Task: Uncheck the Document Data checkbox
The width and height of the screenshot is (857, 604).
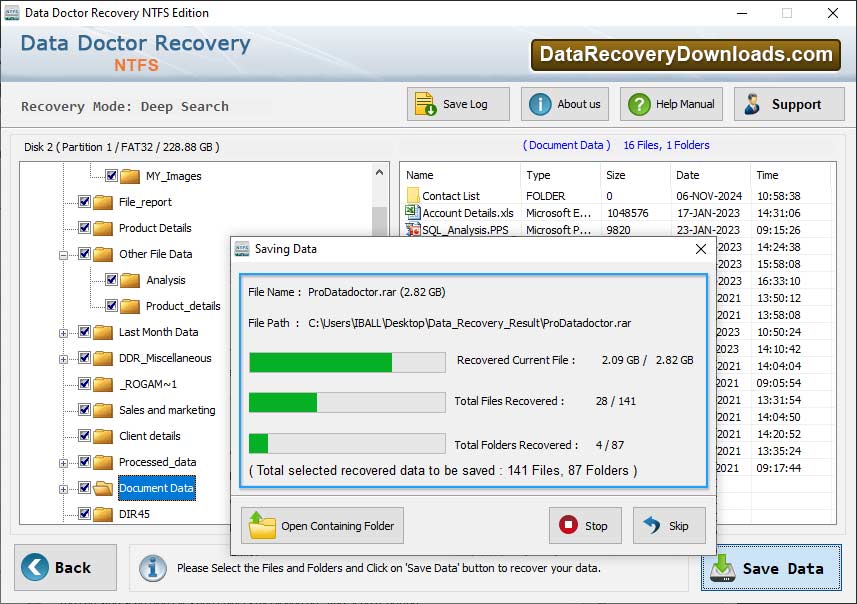Action: tap(84, 487)
